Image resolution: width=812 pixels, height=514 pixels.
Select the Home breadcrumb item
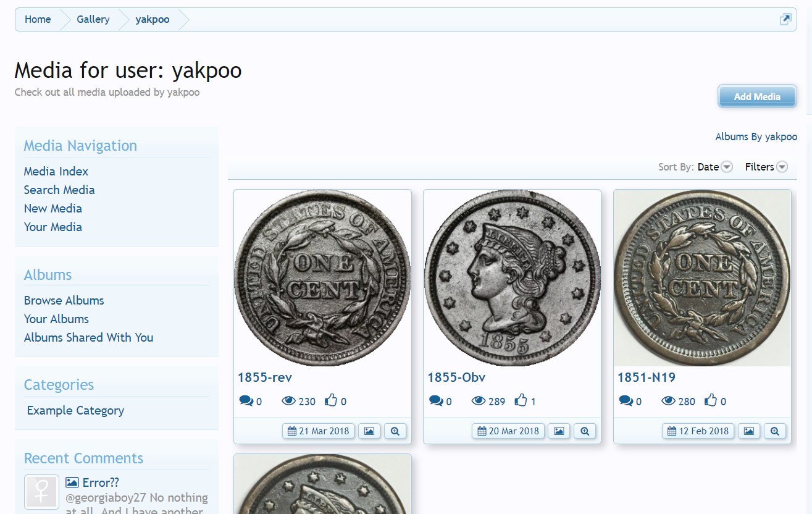click(38, 19)
